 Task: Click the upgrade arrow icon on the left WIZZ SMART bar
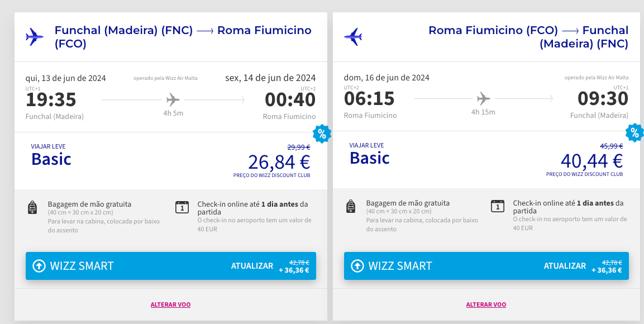[x=39, y=266]
